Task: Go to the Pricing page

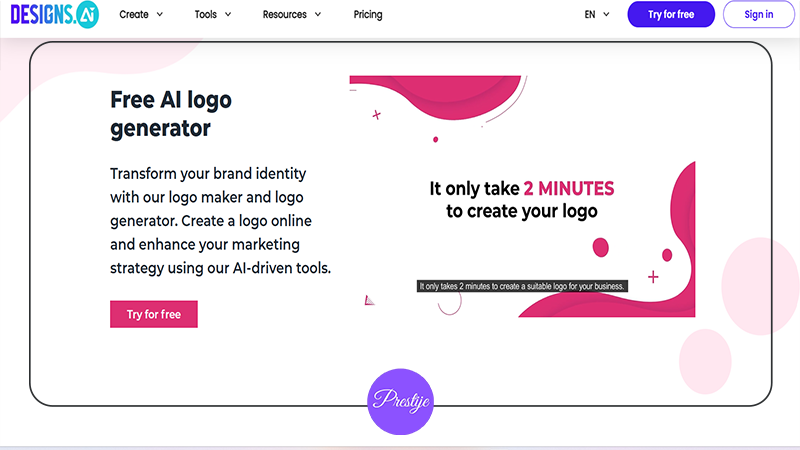Action: [368, 15]
